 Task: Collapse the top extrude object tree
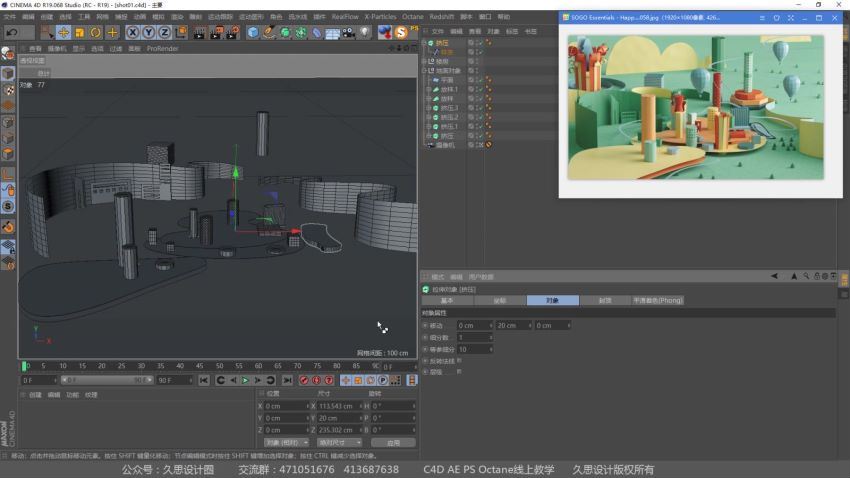[424, 43]
